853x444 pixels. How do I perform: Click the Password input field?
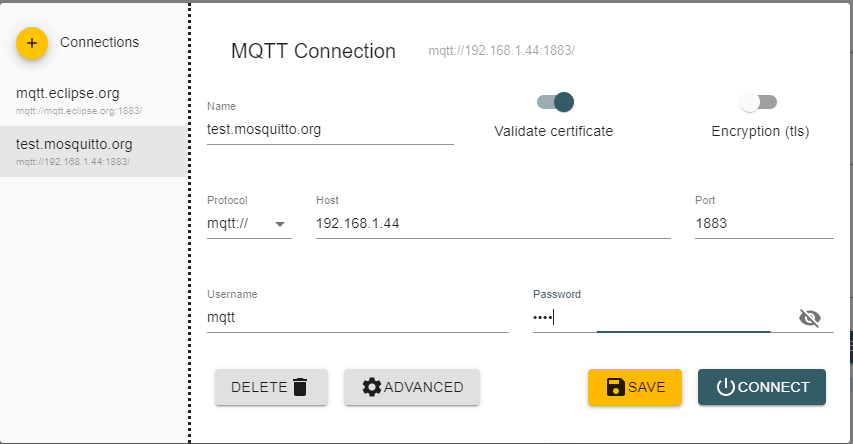click(x=663, y=318)
